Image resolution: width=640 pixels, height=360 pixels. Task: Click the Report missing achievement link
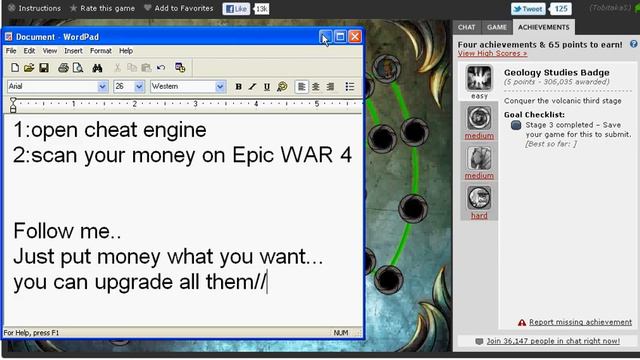click(x=580, y=322)
